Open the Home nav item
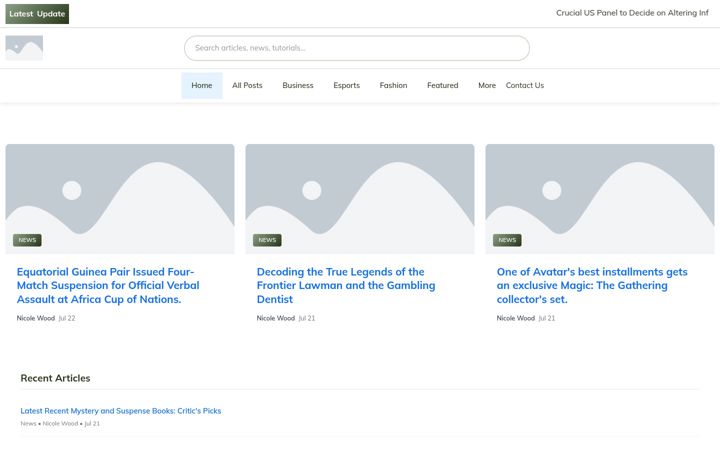The image size is (720, 450). [202, 85]
